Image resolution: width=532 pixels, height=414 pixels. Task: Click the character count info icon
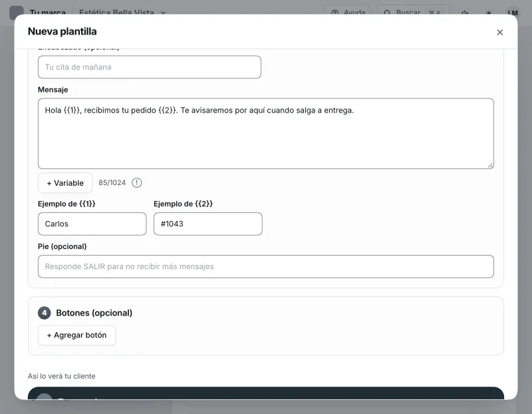(137, 183)
